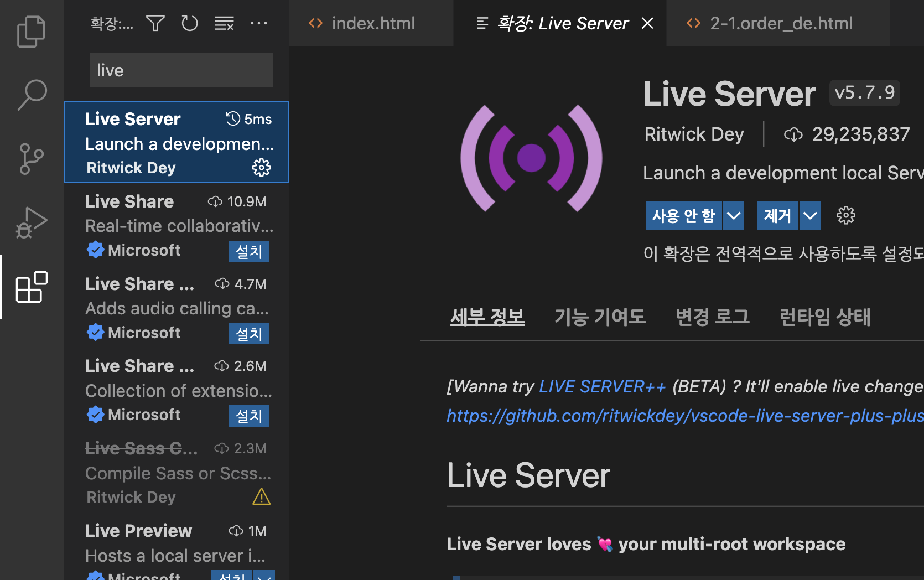Click in the extension search field containing 'live'
This screenshot has width=924, height=580.
[x=181, y=70]
